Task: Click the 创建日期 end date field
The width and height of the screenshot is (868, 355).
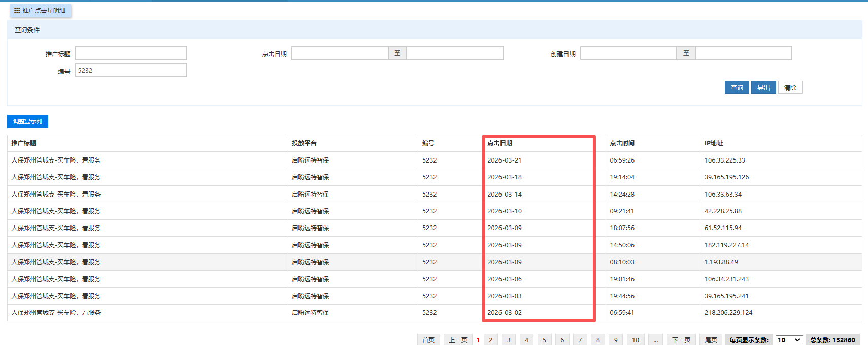Action: tap(743, 53)
